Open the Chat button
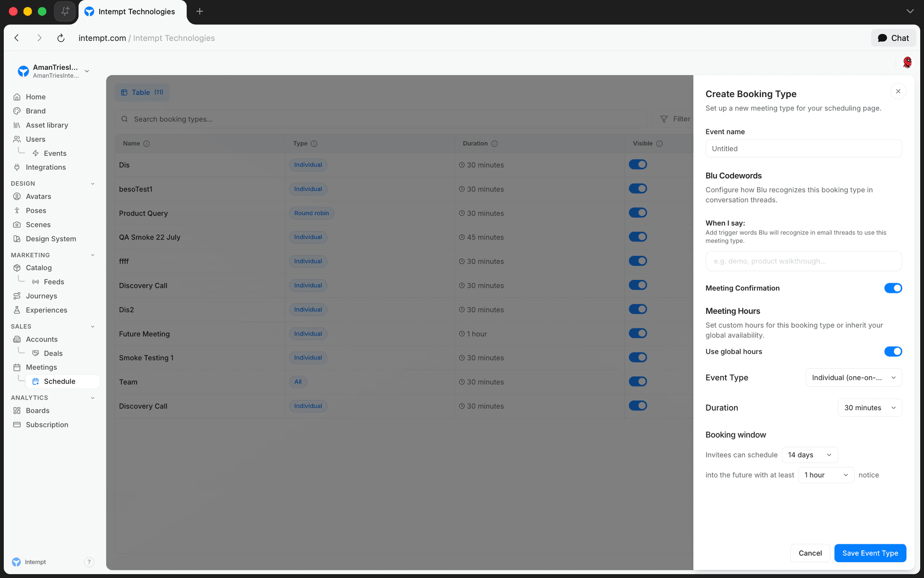924x578 pixels. (893, 38)
